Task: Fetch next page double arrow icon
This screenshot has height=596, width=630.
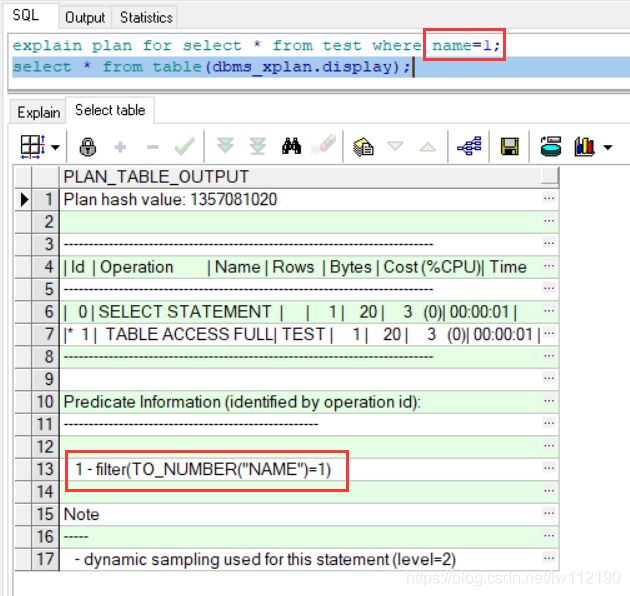Action: tap(225, 146)
